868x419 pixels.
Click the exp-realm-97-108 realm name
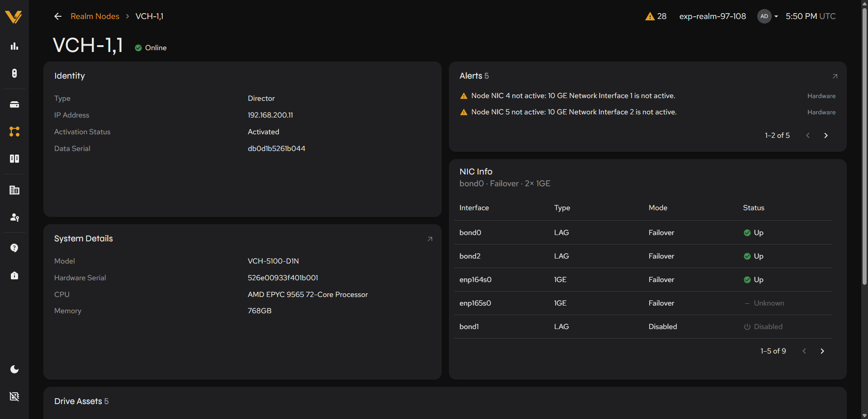click(x=712, y=16)
